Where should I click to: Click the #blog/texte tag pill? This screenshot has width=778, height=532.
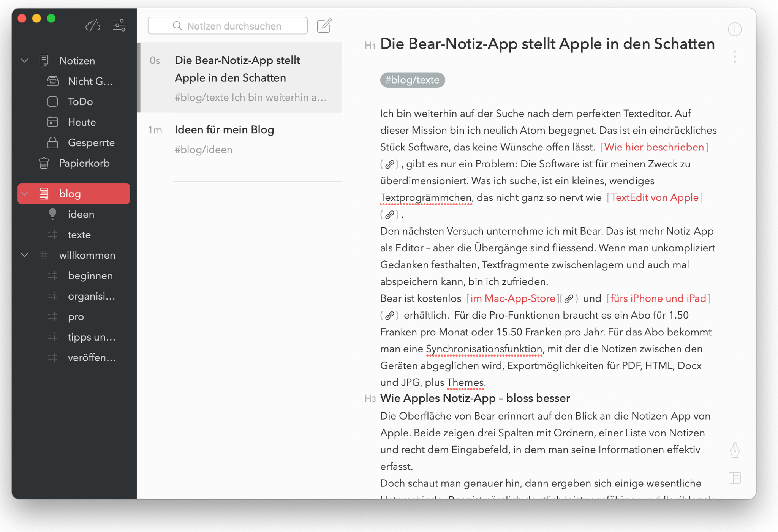(x=413, y=80)
